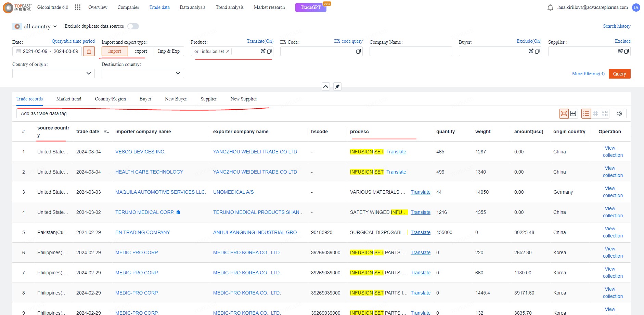Open the VESCO DEVICES INC. importer link
The width and height of the screenshot is (644, 315).
pos(140,152)
